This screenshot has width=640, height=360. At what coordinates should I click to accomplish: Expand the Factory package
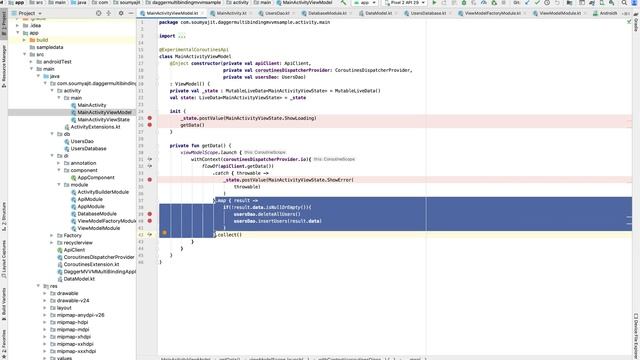(x=52, y=236)
